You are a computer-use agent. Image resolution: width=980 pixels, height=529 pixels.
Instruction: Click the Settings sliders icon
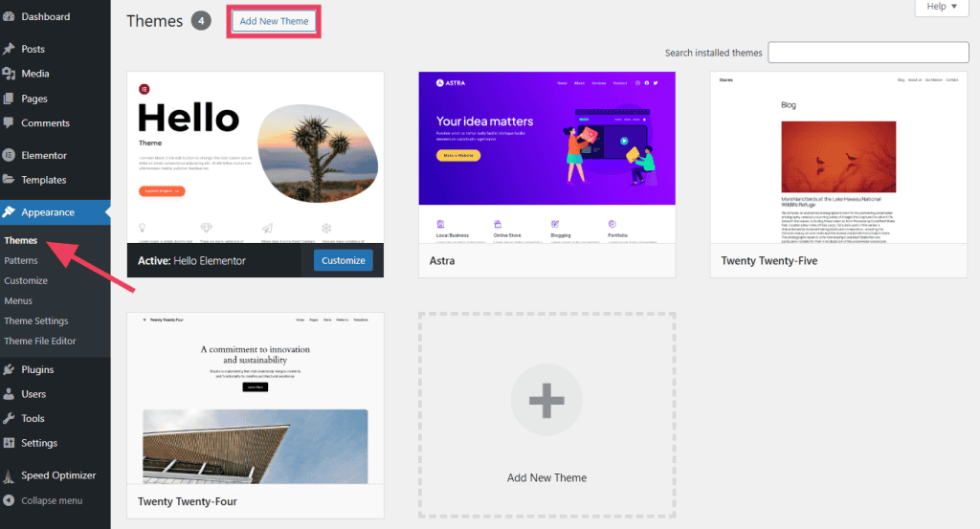tap(9, 443)
